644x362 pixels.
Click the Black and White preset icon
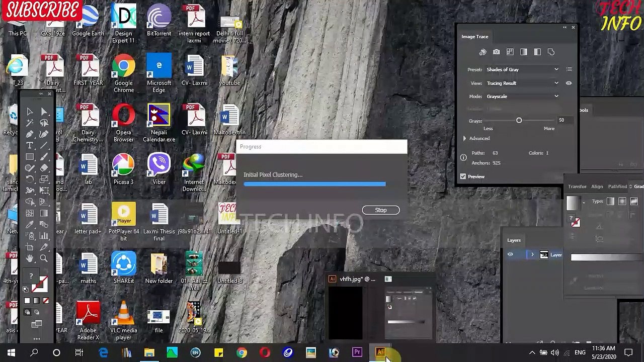537,52
